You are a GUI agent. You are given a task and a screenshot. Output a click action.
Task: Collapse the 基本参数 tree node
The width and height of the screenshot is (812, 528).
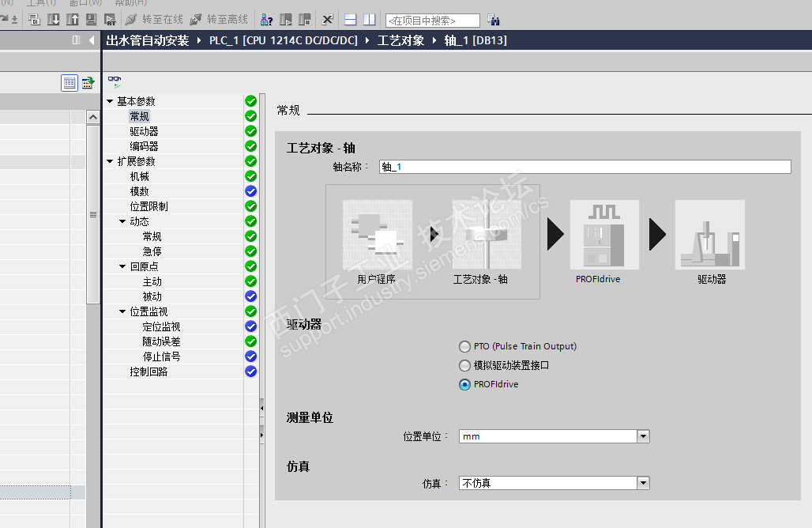tap(110, 101)
